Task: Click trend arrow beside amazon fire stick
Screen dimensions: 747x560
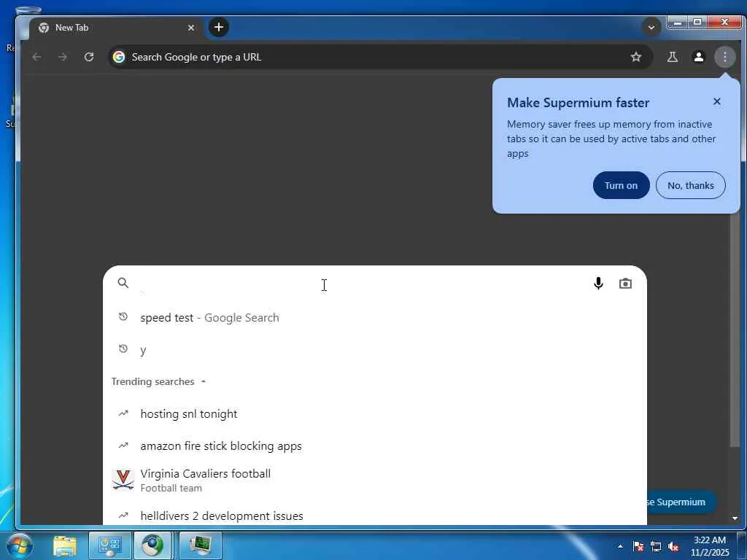Action: [123, 446]
